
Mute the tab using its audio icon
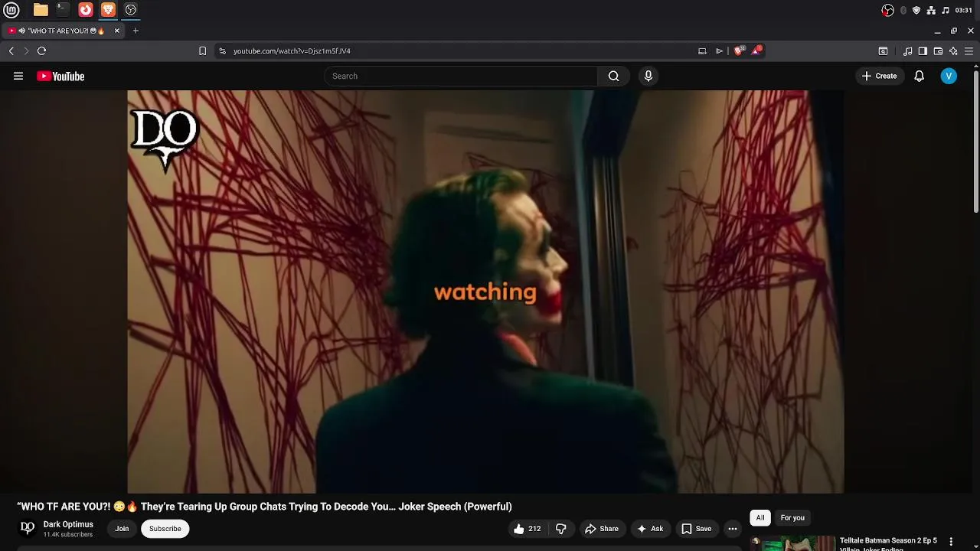pyautogui.click(x=22, y=31)
